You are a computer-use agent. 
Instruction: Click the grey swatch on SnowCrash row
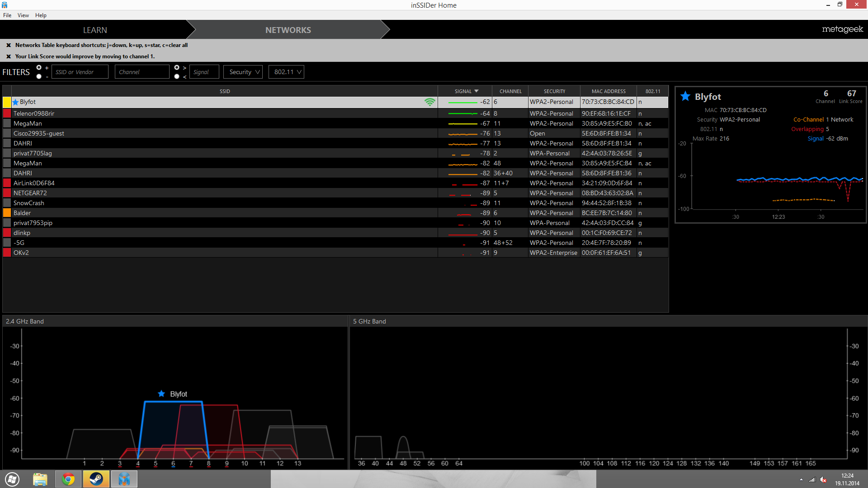pos(7,203)
